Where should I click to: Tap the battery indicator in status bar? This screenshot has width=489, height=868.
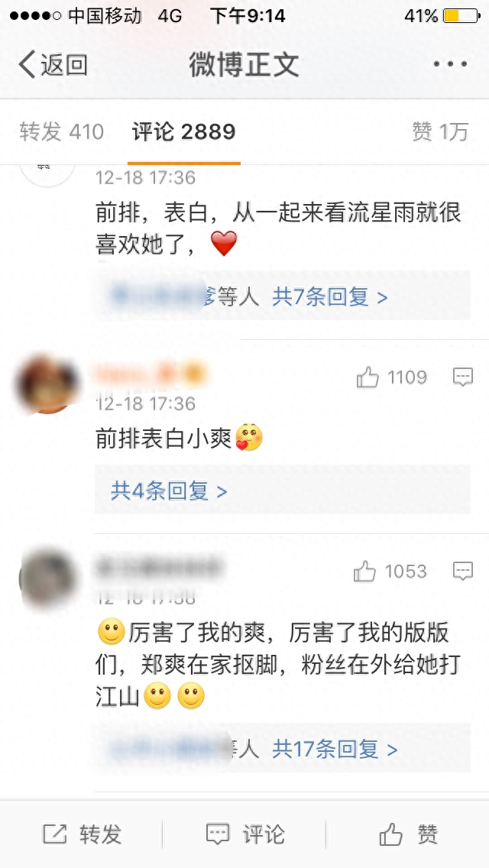pos(460,16)
